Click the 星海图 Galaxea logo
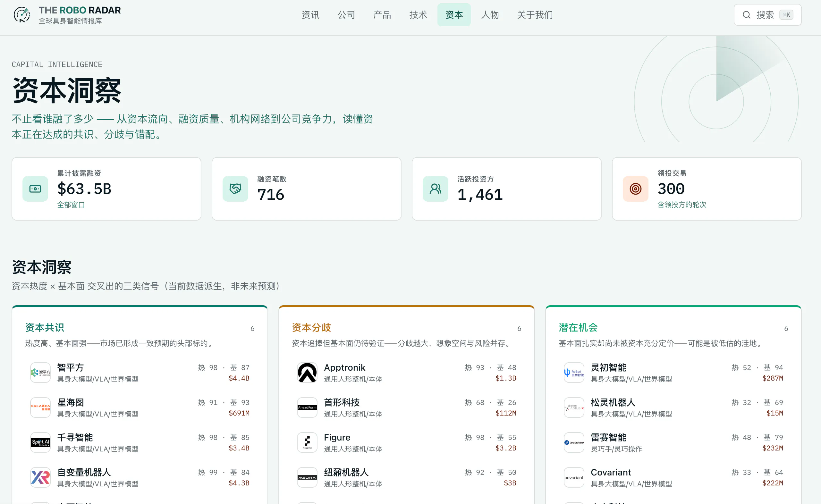 [x=40, y=408]
